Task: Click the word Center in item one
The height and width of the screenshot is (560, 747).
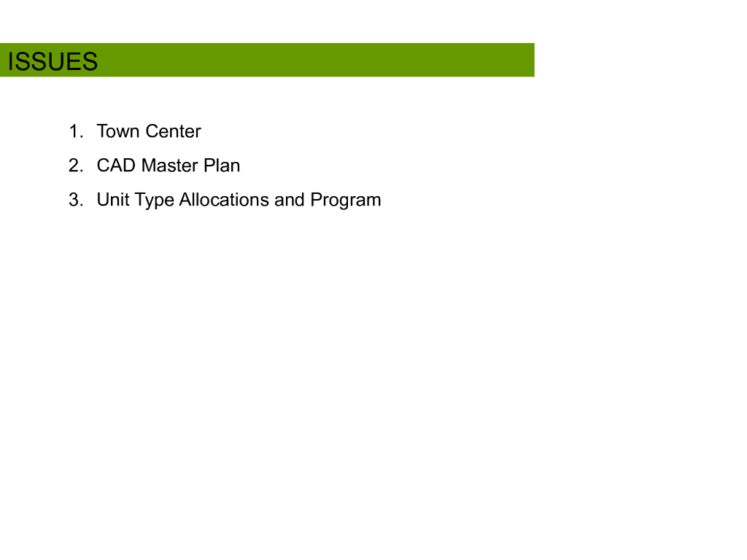Action: tap(173, 131)
